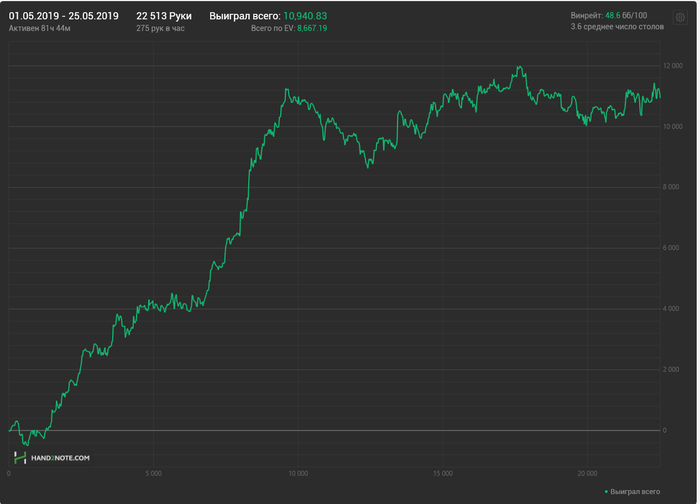
Task: Click the 'Всего по EV:' label
Action: (273, 28)
